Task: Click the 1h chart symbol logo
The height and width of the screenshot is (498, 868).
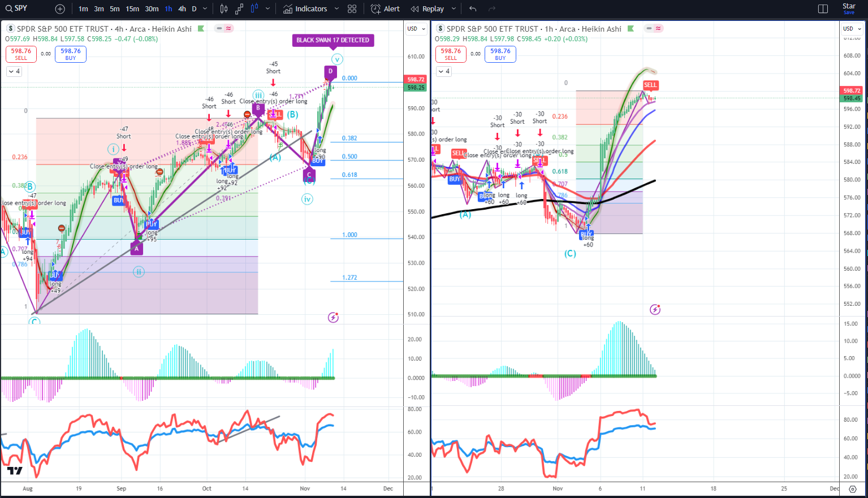Action: pyautogui.click(x=441, y=29)
